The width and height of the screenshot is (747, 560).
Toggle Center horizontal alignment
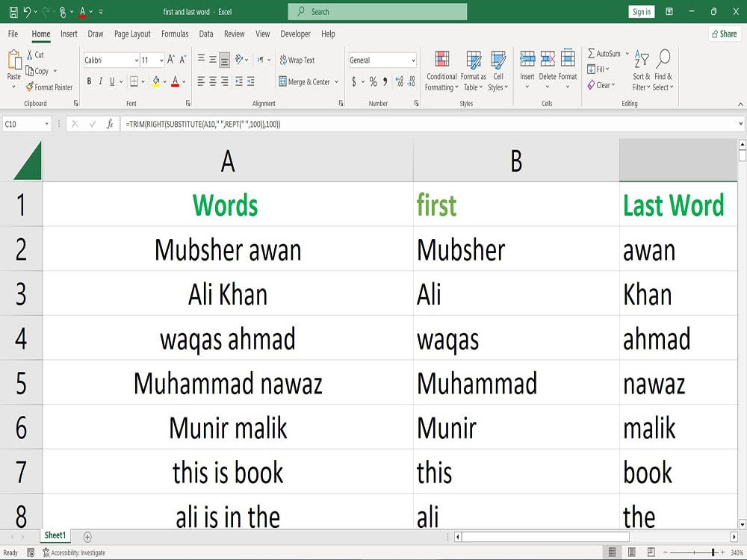pyautogui.click(x=212, y=82)
